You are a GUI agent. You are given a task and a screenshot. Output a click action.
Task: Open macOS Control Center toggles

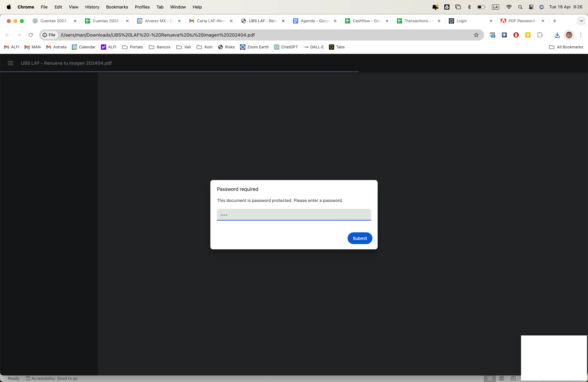coord(531,7)
